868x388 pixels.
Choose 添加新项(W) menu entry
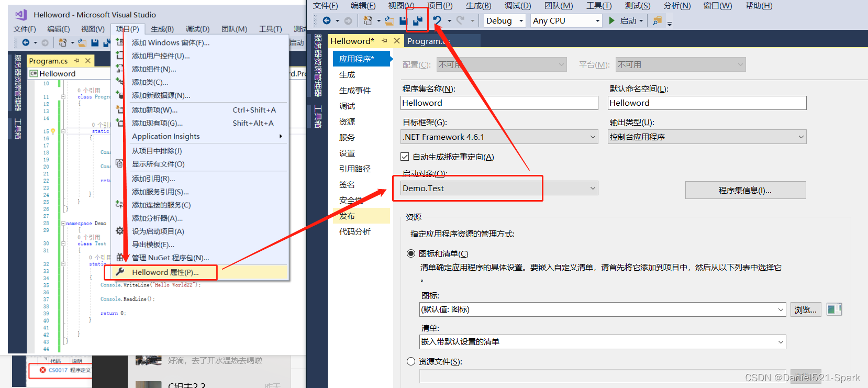click(x=200, y=110)
